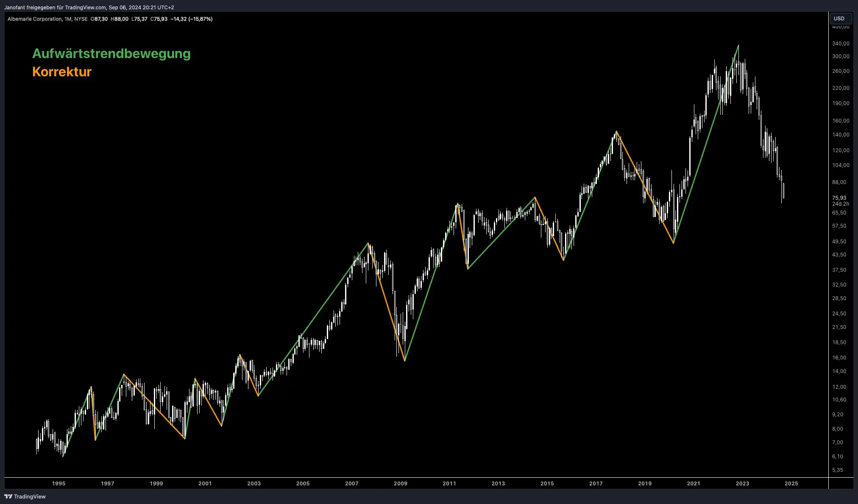Click the 190,00 price axis value
This screenshot has height=504, width=858.
pos(841,103)
